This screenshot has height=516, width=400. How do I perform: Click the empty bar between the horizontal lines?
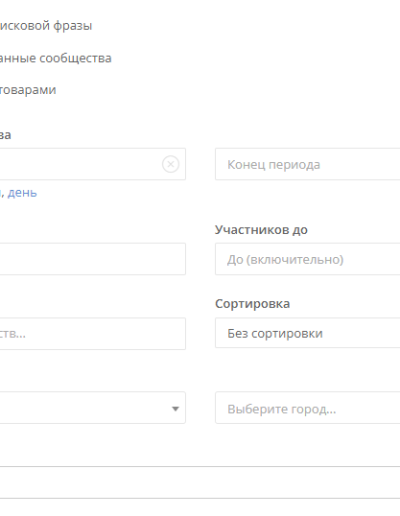pyautogui.click(x=200, y=483)
